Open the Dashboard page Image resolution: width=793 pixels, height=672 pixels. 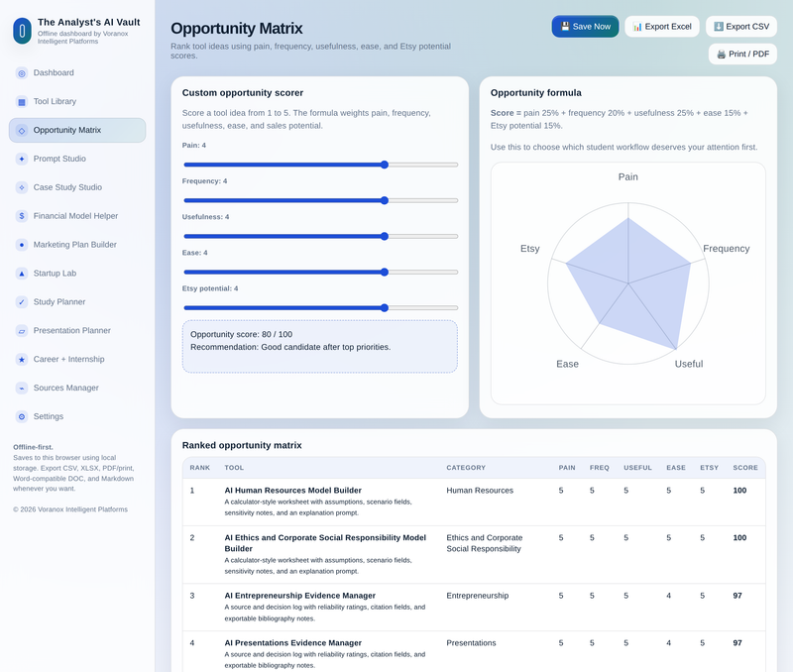coord(77,72)
